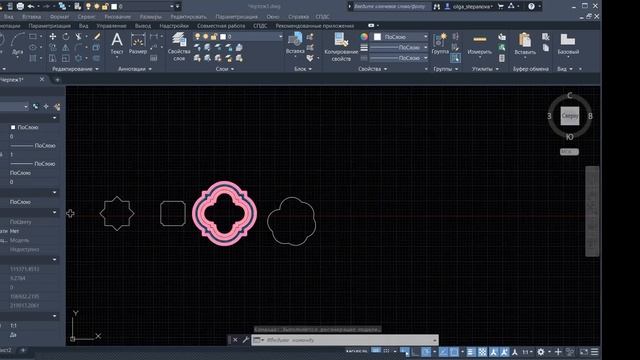Toggle lineweight display in status bar
Viewport: 640px width, 360px height.
[471, 351]
